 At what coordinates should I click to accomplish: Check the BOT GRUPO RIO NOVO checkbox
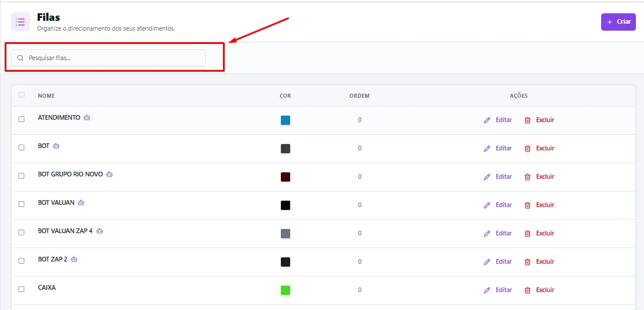pos(21,175)
